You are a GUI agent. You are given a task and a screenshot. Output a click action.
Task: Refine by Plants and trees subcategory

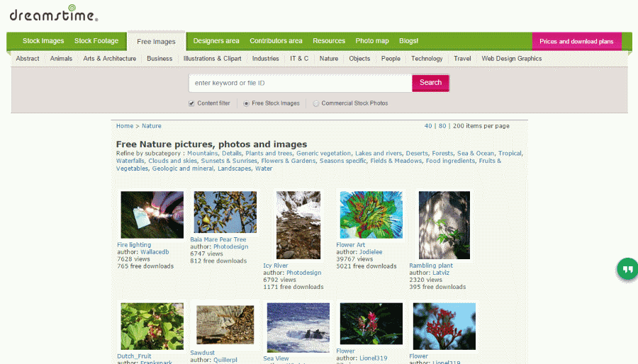point(269,154)
